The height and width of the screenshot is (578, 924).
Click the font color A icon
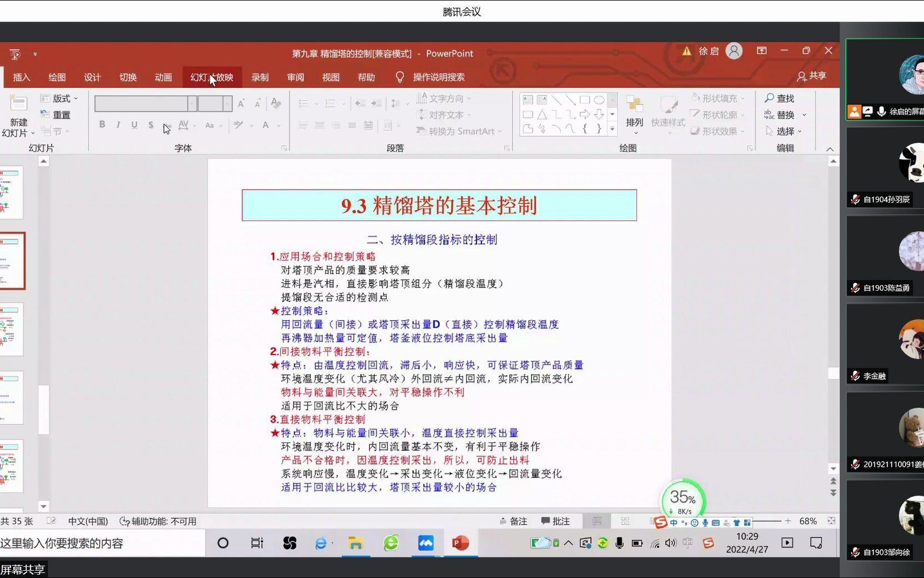pyautogui.click(x=266, y=125)
